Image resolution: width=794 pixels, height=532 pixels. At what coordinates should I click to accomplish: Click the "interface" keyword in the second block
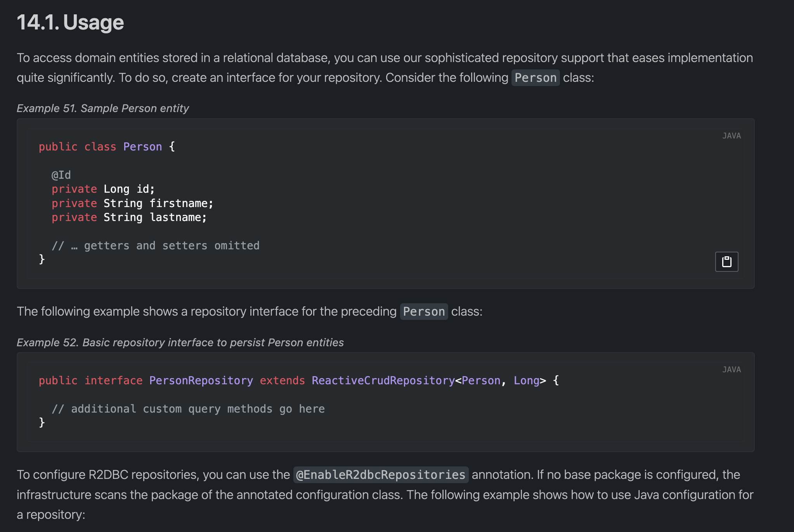(113, 380)
